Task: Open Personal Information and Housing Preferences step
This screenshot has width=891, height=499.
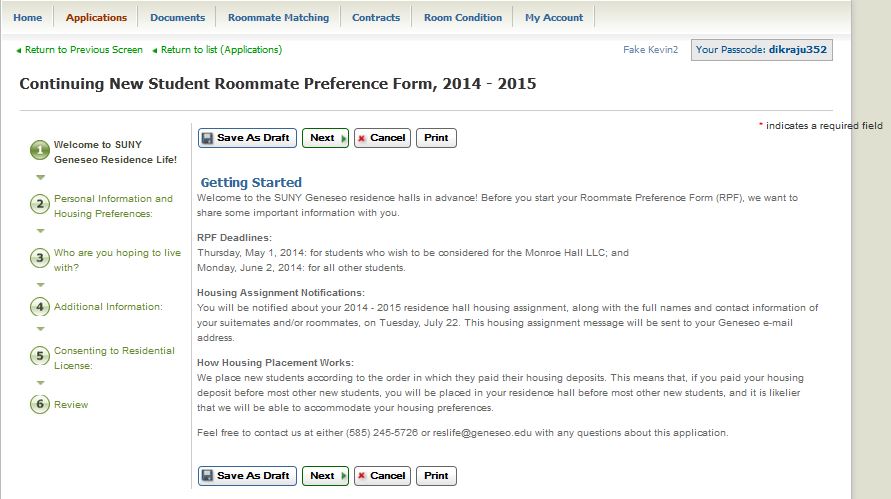Action: pos(113,206)
